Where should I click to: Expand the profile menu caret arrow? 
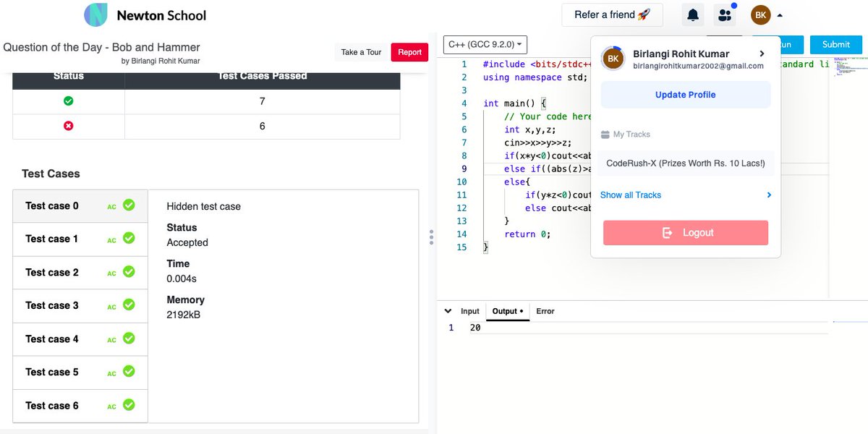tap(780, 15)
